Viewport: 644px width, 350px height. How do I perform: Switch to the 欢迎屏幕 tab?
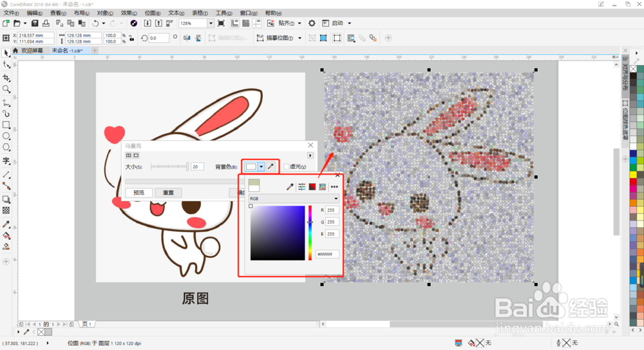(32, 50)
